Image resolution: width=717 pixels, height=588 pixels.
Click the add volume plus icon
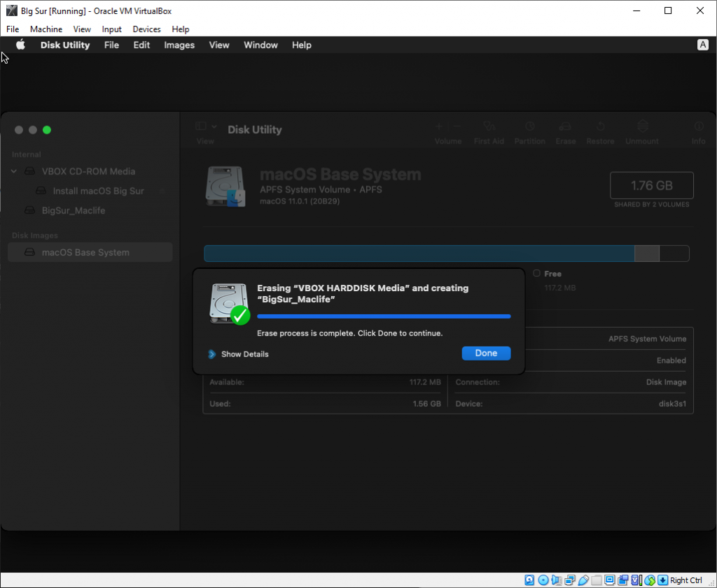[x=439, y=127]
